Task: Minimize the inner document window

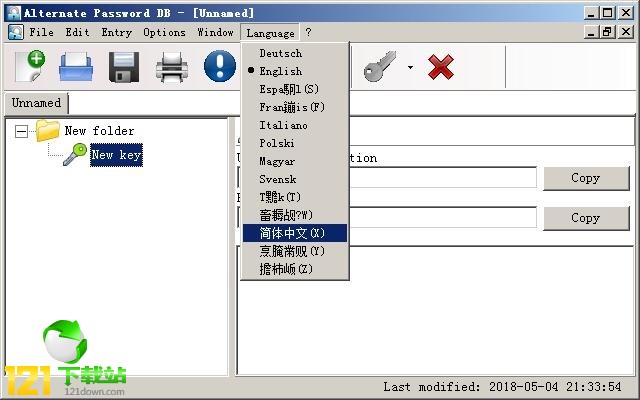Action: [591, 31]
